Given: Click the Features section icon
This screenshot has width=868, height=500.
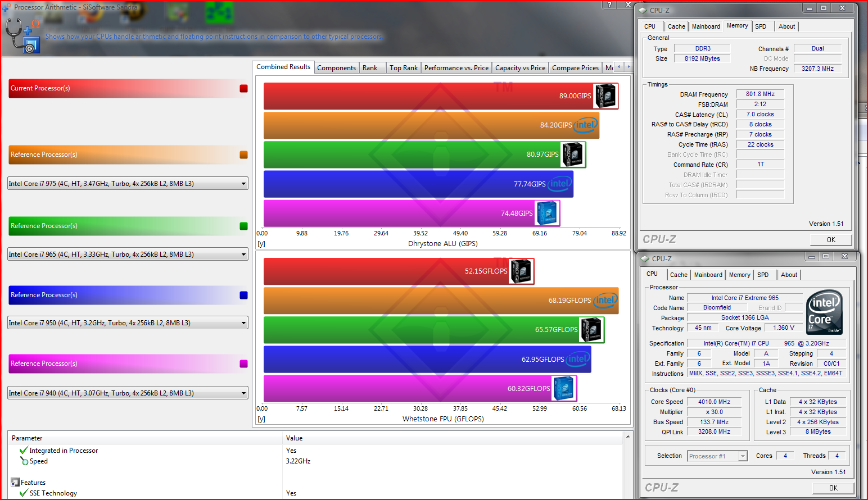Looking at the screenshot, I should [15, 483].
